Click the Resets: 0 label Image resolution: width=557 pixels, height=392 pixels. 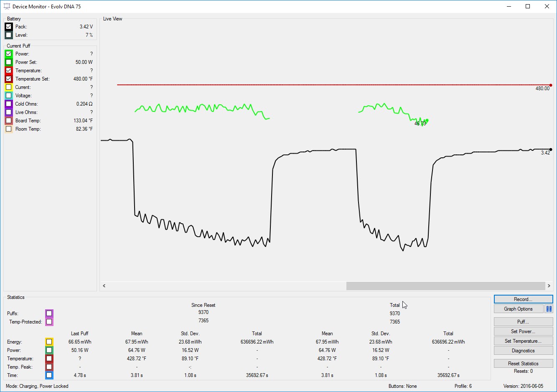pyautogui.click(x=523, y=371)
